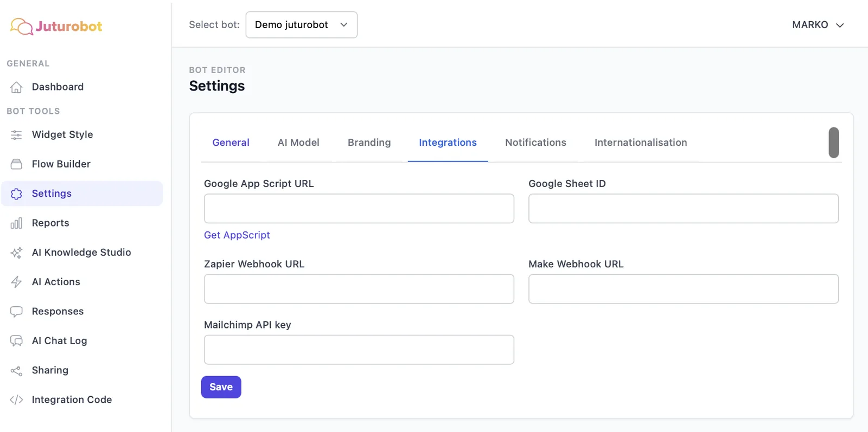
Task: Click the Settings puzzle-piece icon
Action: pyautogui.click(x=16, y=194)
